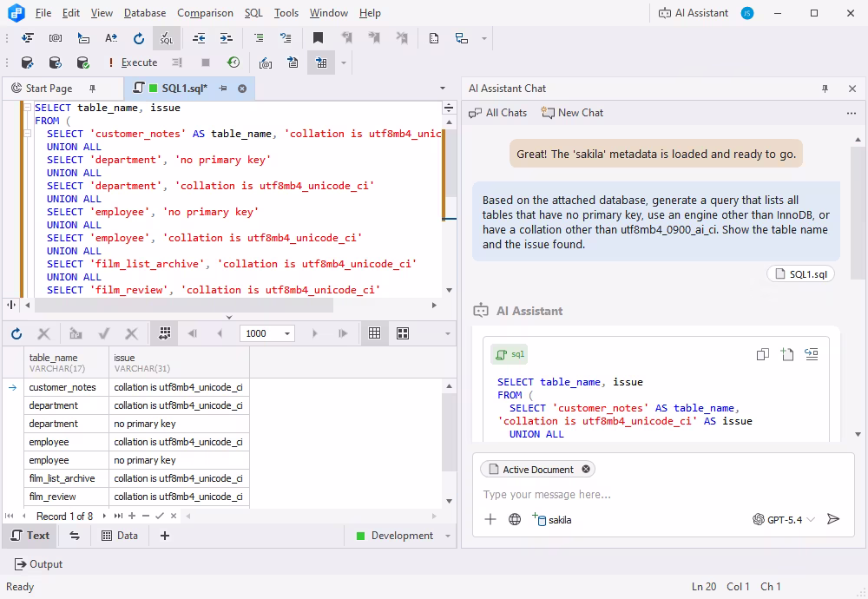Pin the AI Assistant Chat panel
The height and width of the screenshot is (599, 868).
click(x=825, y=89)
